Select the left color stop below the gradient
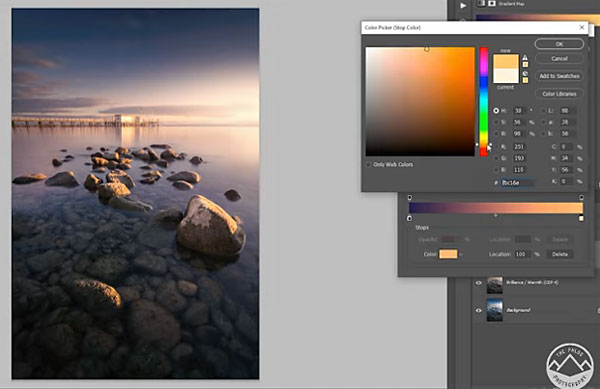Viewport: 600px width, 389px height. [409, 218]
